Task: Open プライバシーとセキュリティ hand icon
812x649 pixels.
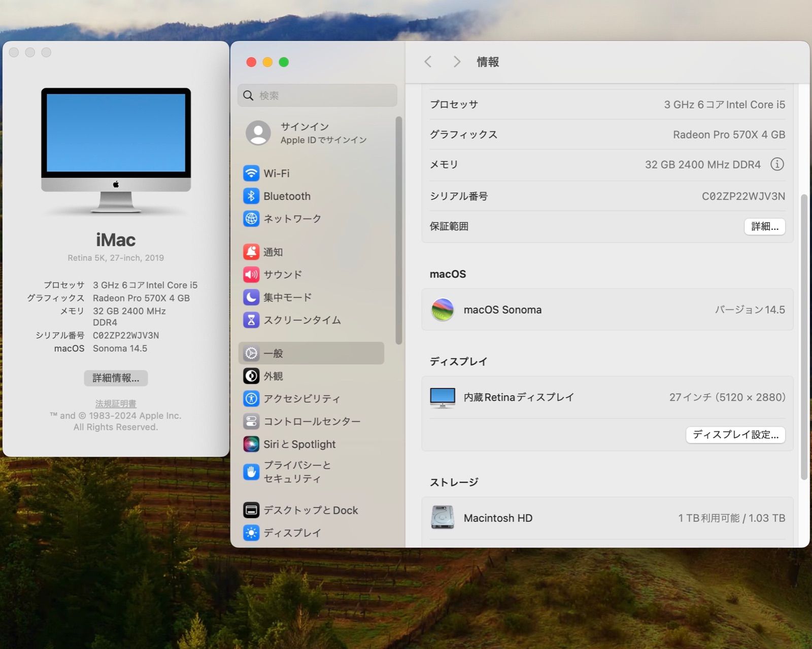Action: 251,472
